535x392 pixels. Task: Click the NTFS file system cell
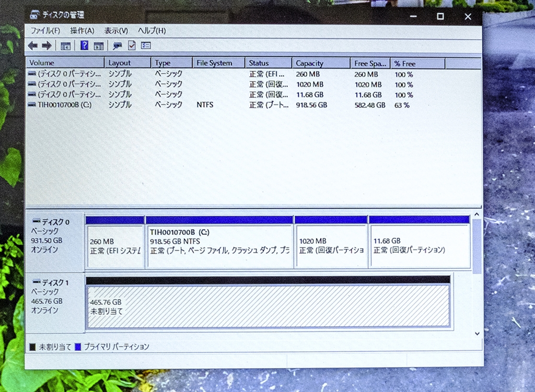(x=205, y=104)
